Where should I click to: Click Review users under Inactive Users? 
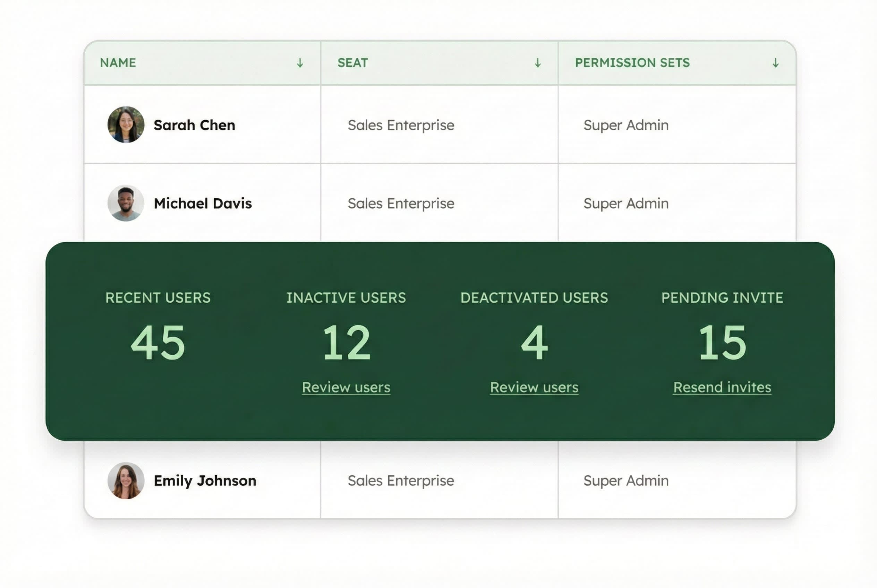[x=346, y=387]
